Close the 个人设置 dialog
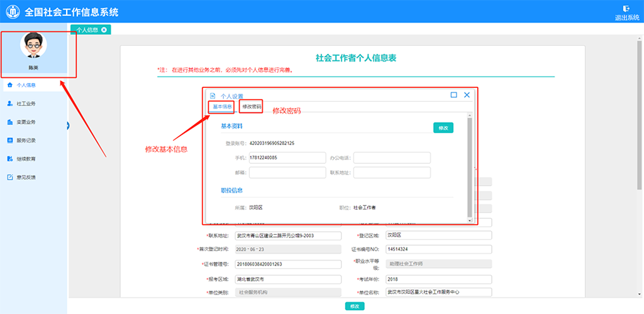The image size is (644, 314). click(x=467, y=95)
